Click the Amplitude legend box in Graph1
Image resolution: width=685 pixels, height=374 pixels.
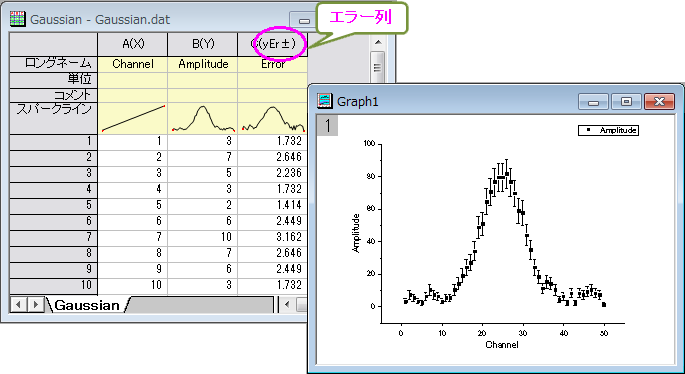608,130
